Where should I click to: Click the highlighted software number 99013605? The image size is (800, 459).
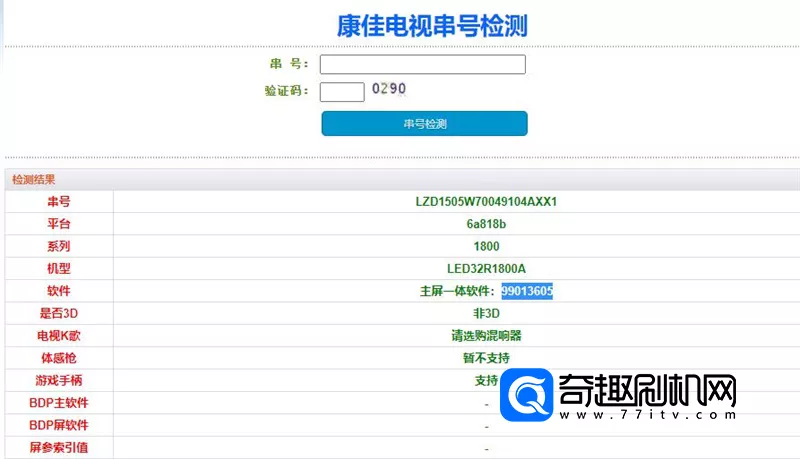coord(527,291)
